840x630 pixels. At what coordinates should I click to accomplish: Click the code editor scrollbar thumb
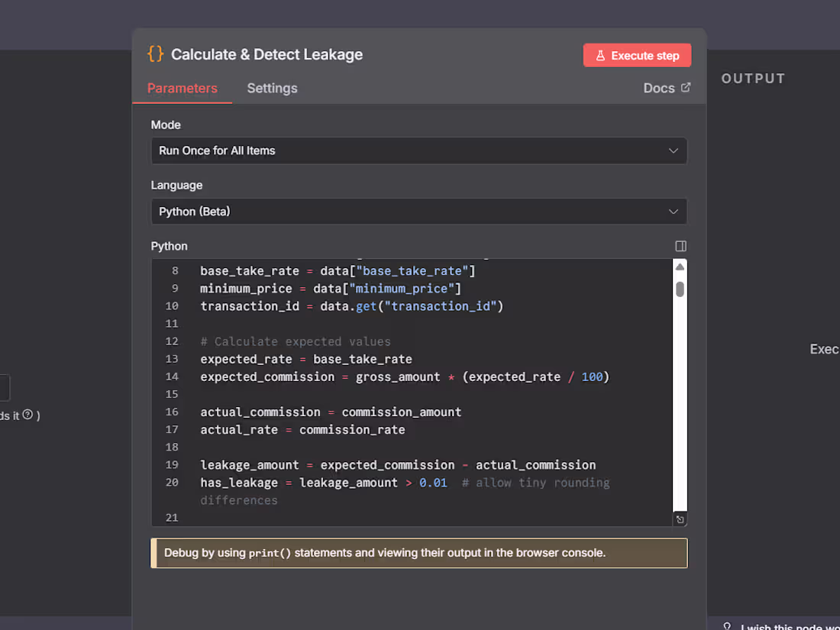[x=680, y=289]
